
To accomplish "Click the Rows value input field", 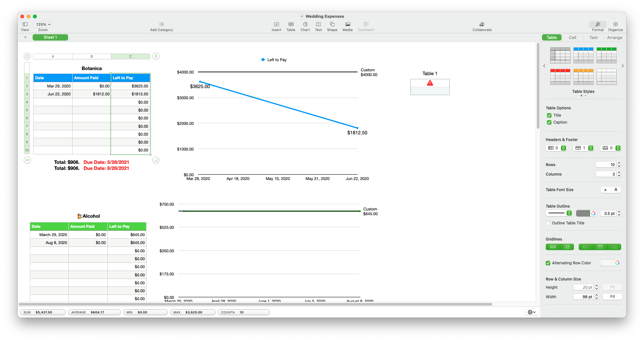I will 606,165.
